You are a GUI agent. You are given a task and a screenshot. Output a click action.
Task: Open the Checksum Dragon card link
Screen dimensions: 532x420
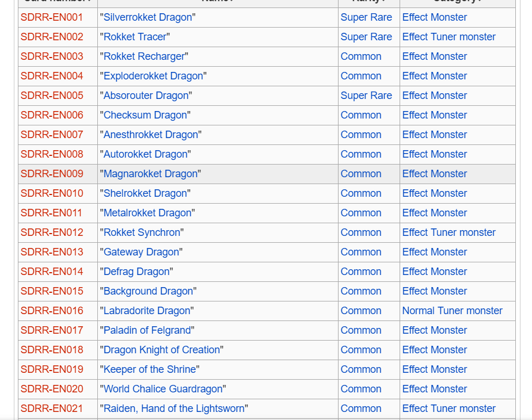coord(145,115)
